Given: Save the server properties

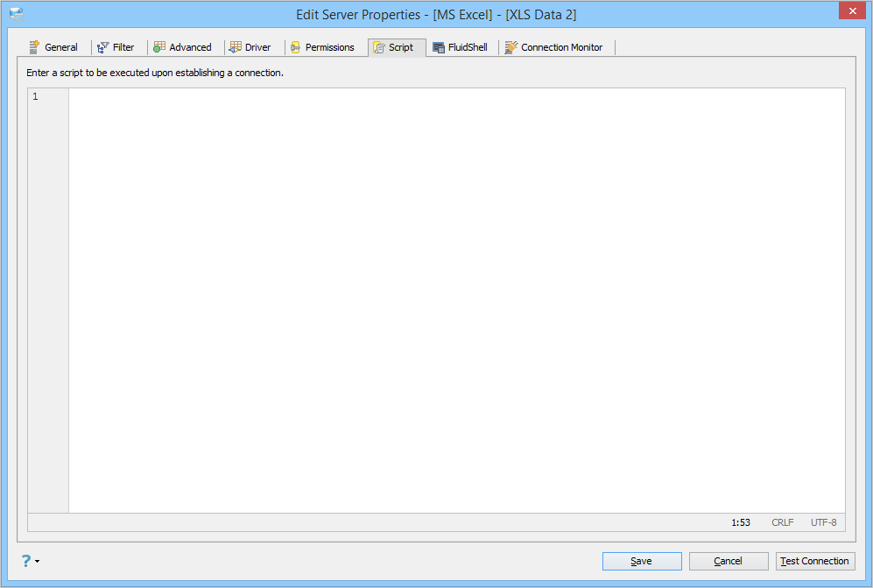Looking at the screenshot, I should [x=642, y=561].
